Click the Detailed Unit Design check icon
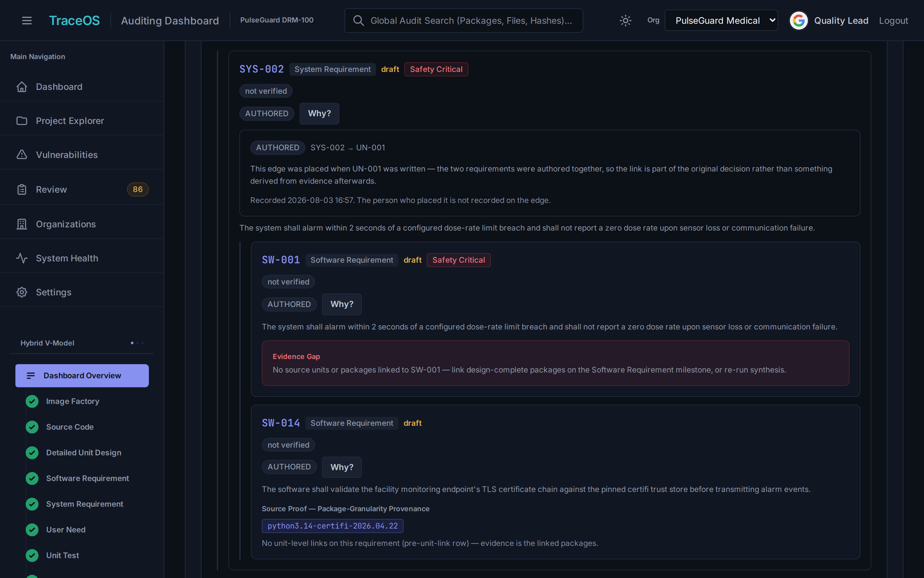The height and width of the screenshot is (578, 924). coord(32,453)
